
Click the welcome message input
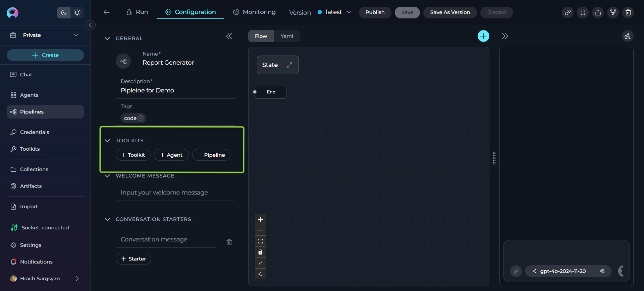click(175, 193)
